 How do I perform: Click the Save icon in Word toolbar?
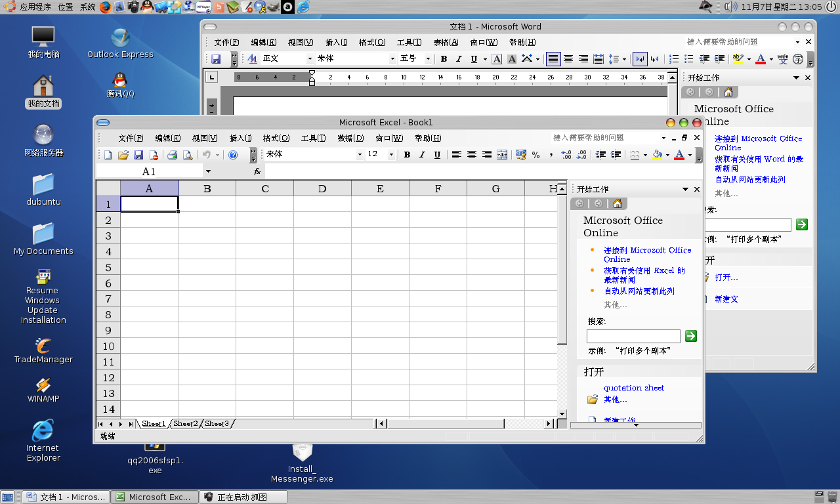215,59
